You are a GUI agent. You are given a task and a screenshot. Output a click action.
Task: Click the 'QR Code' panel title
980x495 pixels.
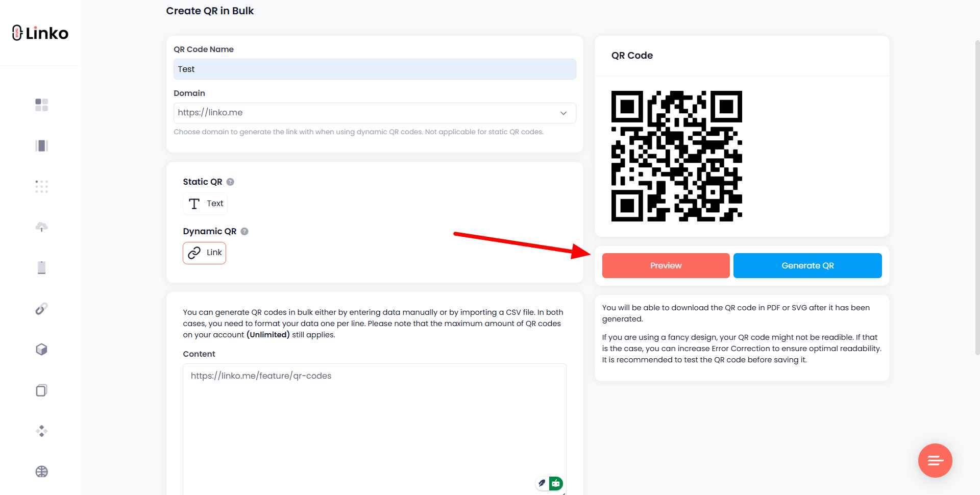tap(632, 56)
